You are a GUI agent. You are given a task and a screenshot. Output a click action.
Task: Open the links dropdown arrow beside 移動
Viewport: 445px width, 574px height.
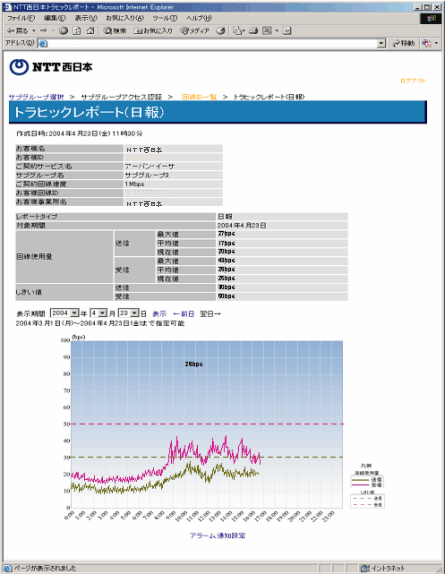click(436, 44)
